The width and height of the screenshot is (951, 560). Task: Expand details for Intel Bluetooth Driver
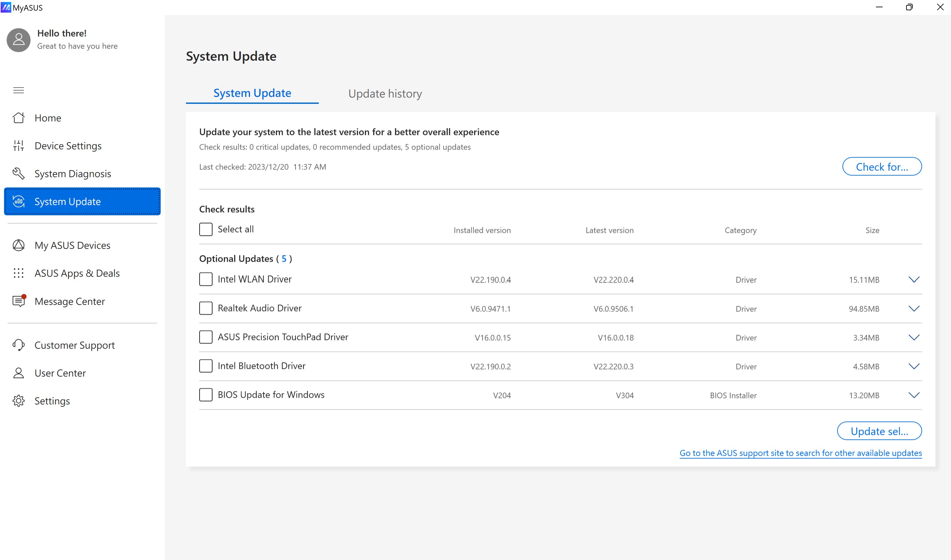914,366
